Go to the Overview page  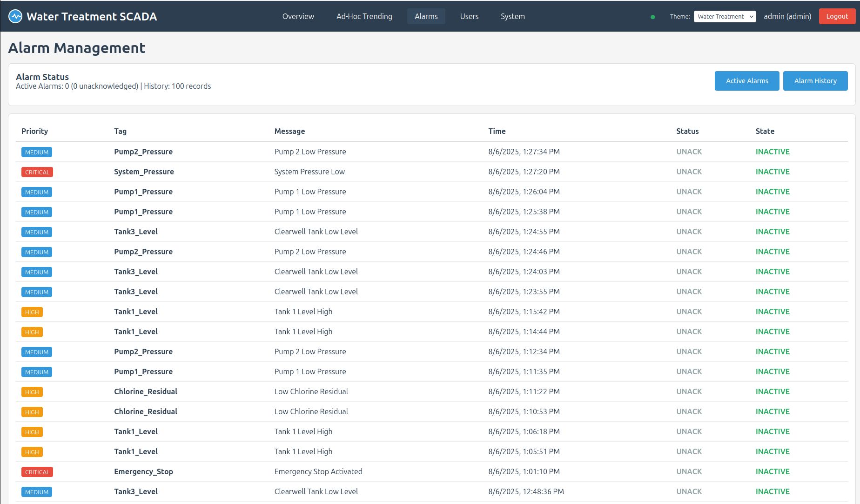298,16
